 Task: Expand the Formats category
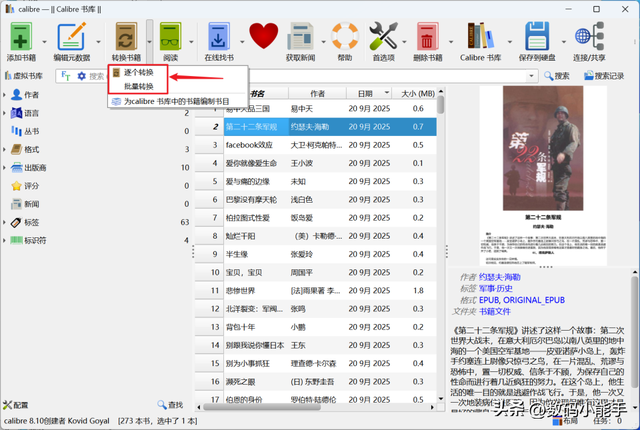coord(4,149)
